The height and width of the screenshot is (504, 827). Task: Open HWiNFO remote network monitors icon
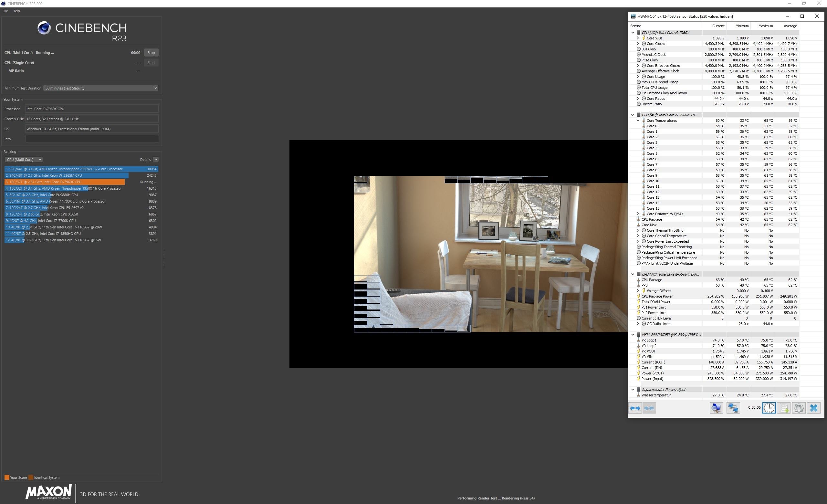point(733,408)
